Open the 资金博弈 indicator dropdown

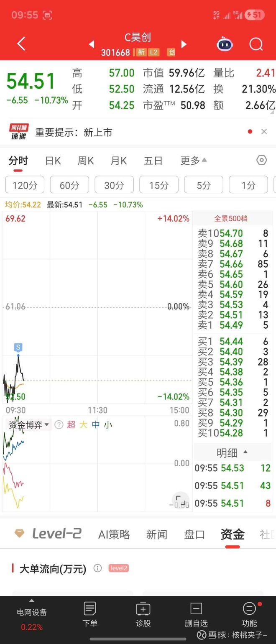click(29, 425)
